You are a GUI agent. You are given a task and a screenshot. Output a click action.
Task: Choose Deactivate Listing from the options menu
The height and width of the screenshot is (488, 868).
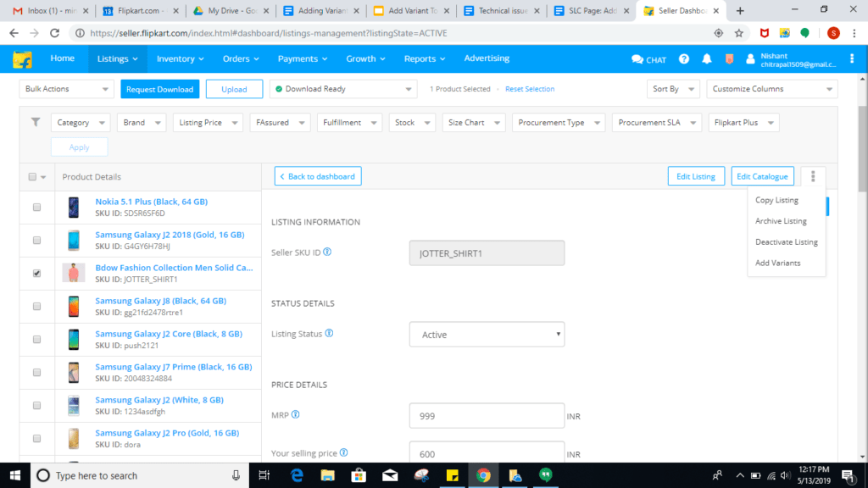[x=786, y=241]
